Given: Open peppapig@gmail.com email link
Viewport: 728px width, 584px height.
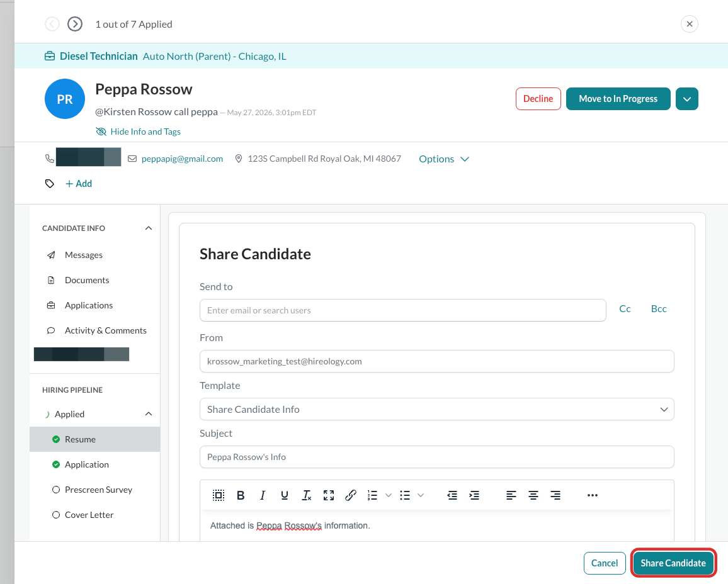Looking at the screenshot, I should tap(182, 159).
